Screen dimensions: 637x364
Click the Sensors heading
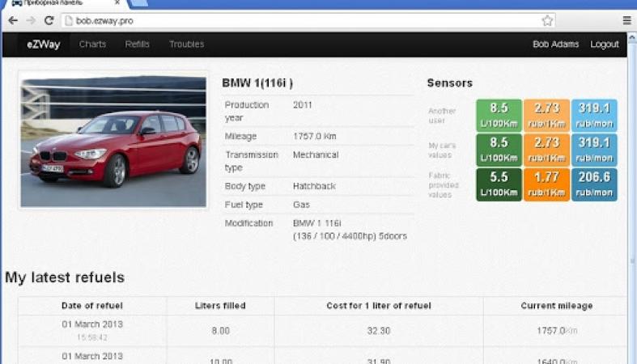(x=450, y=83)
